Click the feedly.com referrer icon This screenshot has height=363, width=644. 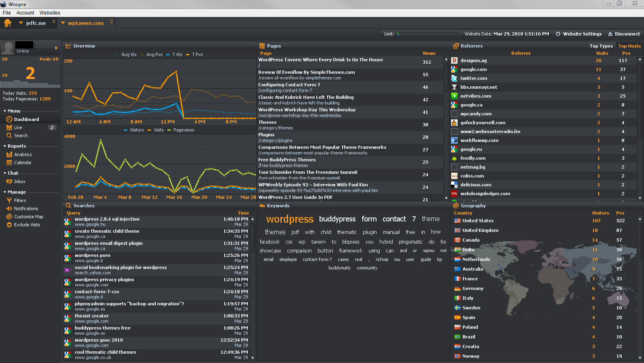pyautogui.click(x=454, y=158)
